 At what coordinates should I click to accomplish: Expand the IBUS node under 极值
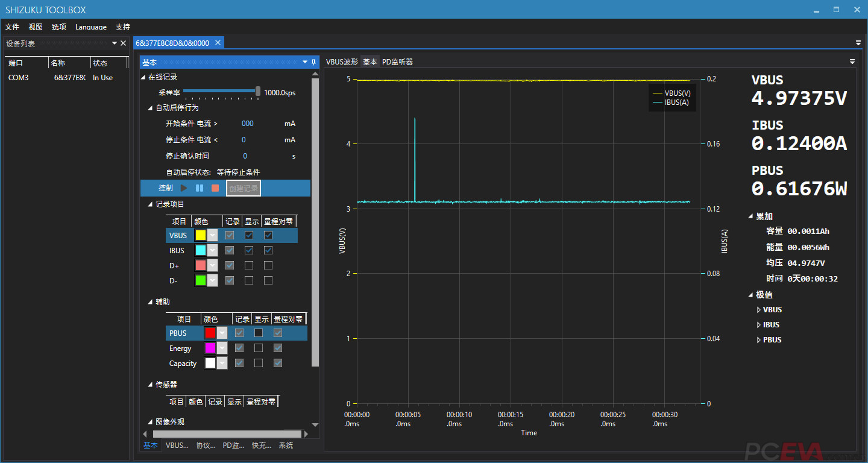pyautogui.click(x=759, y=325)
